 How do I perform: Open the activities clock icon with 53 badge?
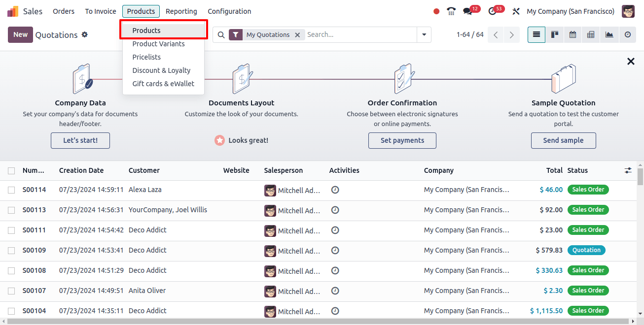pos(492,11)
